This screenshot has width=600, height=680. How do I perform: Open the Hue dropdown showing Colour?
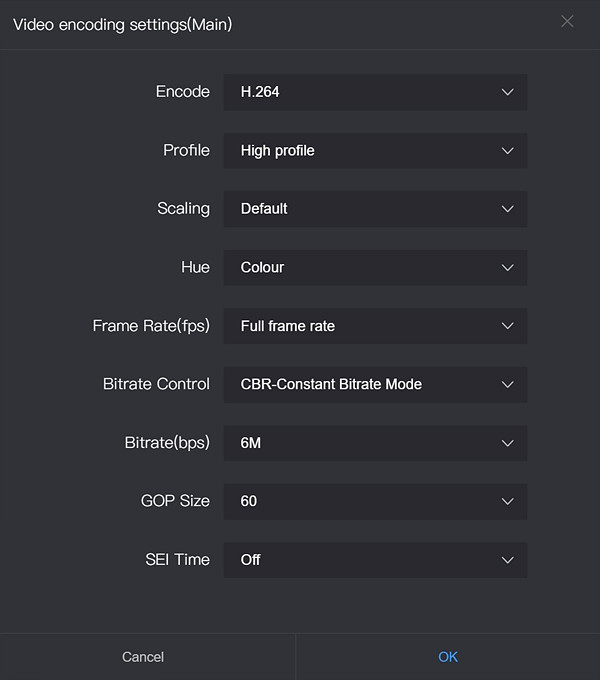coord(374,268)
